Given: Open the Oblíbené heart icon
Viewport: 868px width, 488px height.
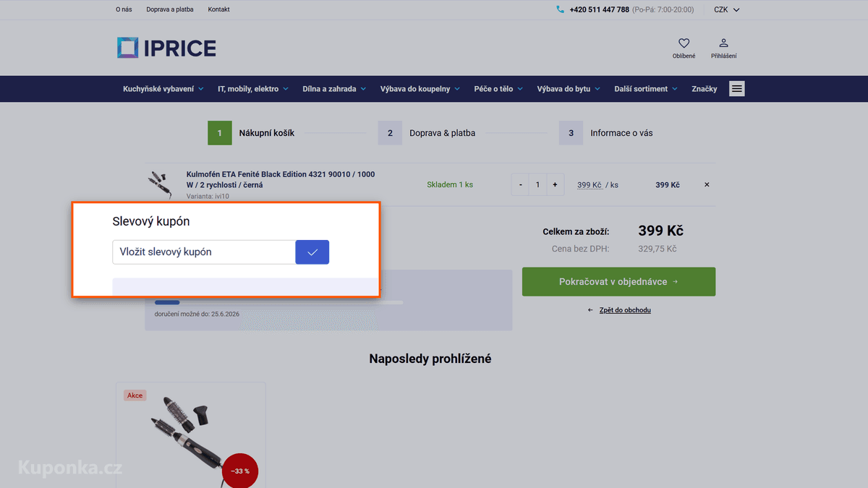Looking at the screenshot, I should 684,44.
